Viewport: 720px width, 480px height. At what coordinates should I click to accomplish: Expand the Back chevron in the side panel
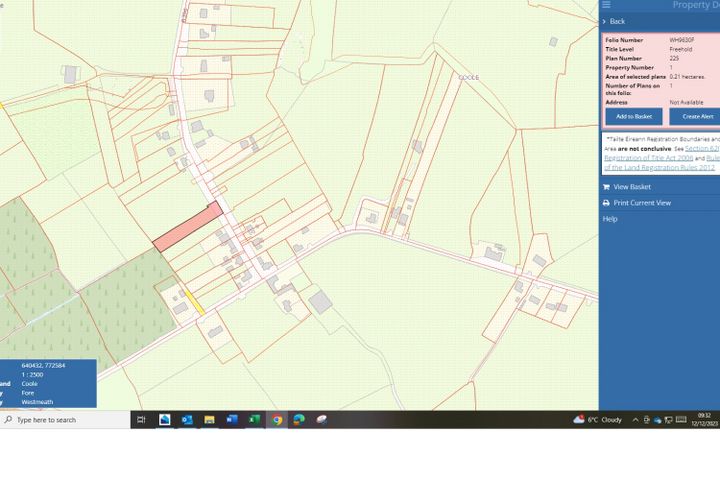[x=605, y=21]
